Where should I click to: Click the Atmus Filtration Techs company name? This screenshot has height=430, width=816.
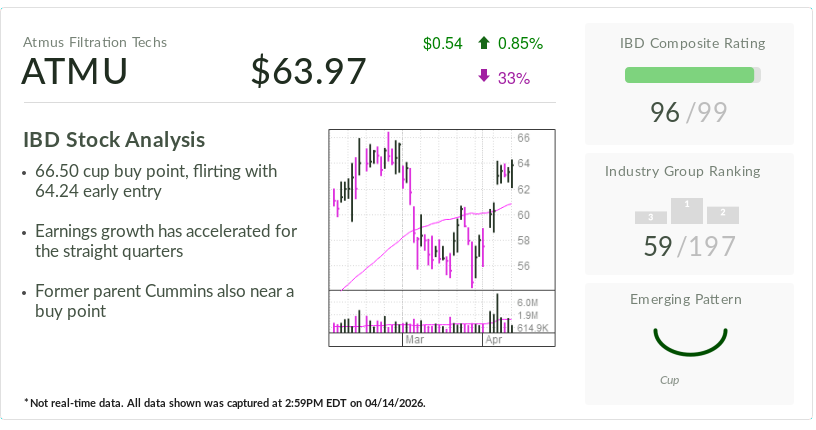[95, 42]
